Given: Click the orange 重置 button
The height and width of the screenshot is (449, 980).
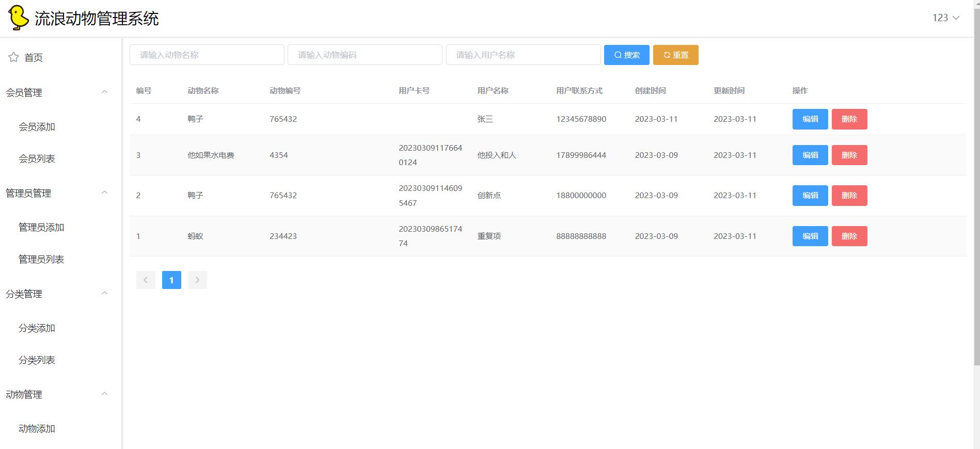Looking at the screenshot, I should 676,55.
